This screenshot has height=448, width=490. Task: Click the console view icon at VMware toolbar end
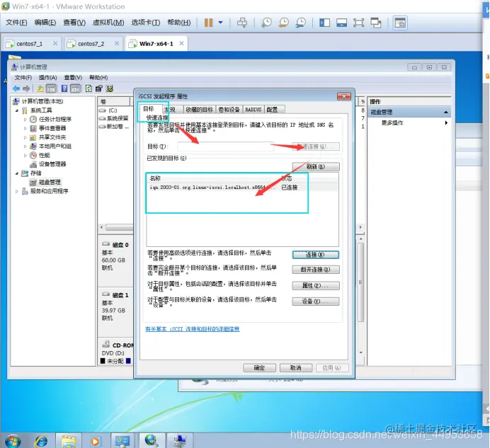400,23
